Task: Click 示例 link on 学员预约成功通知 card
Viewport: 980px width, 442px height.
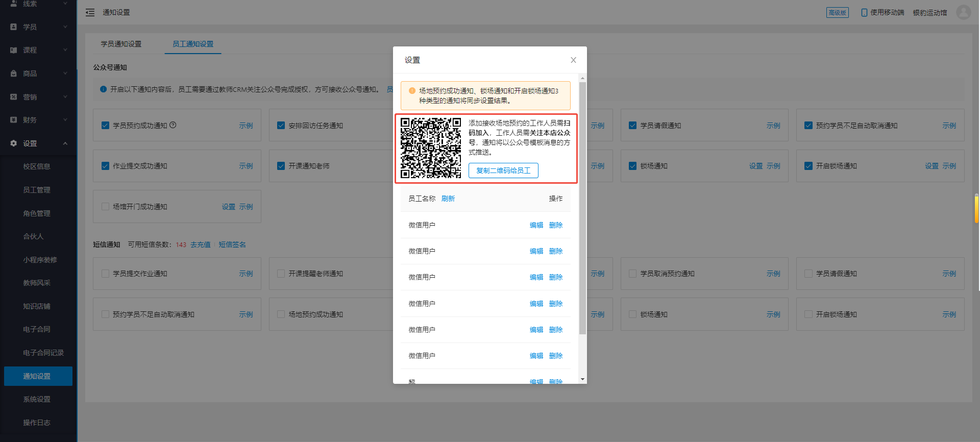Action: click(246, 126)
